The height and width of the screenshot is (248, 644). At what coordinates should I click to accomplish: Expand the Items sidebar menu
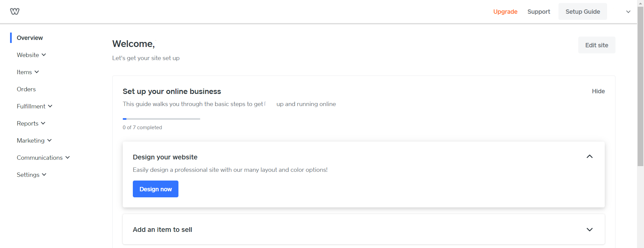pos(28,72)
